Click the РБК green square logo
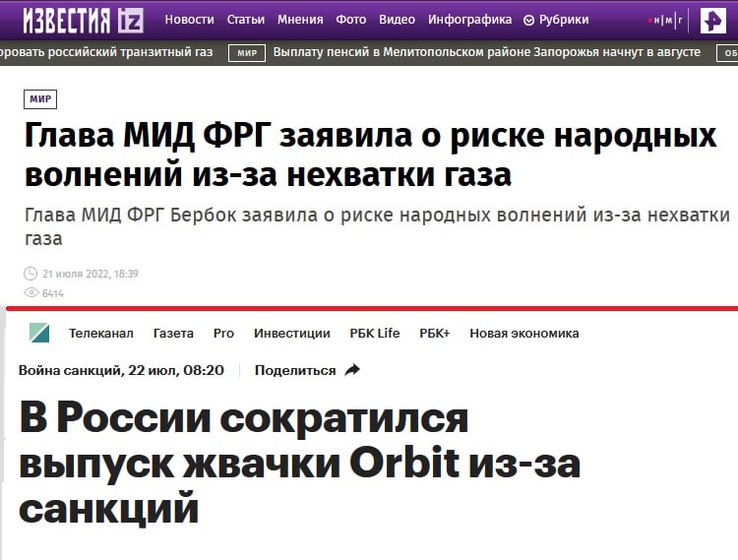This screenshot has height=560, width=738. 39,333
